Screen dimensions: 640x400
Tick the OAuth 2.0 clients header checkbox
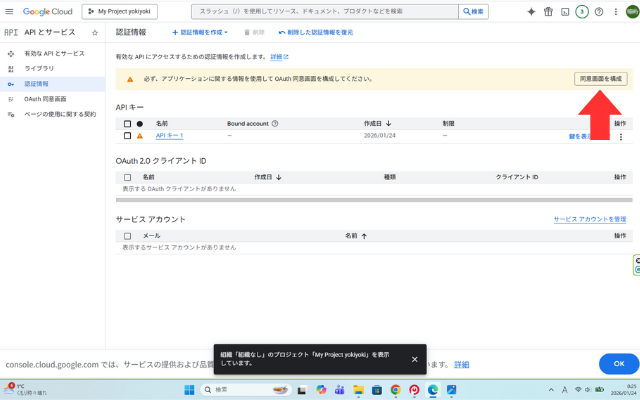click(x=127, y=176)
